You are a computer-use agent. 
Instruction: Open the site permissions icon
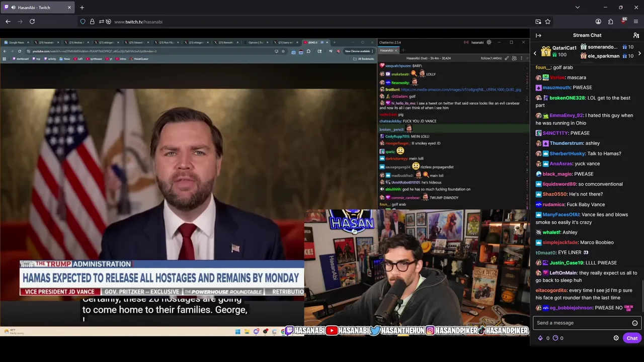[x=101, y=22]
